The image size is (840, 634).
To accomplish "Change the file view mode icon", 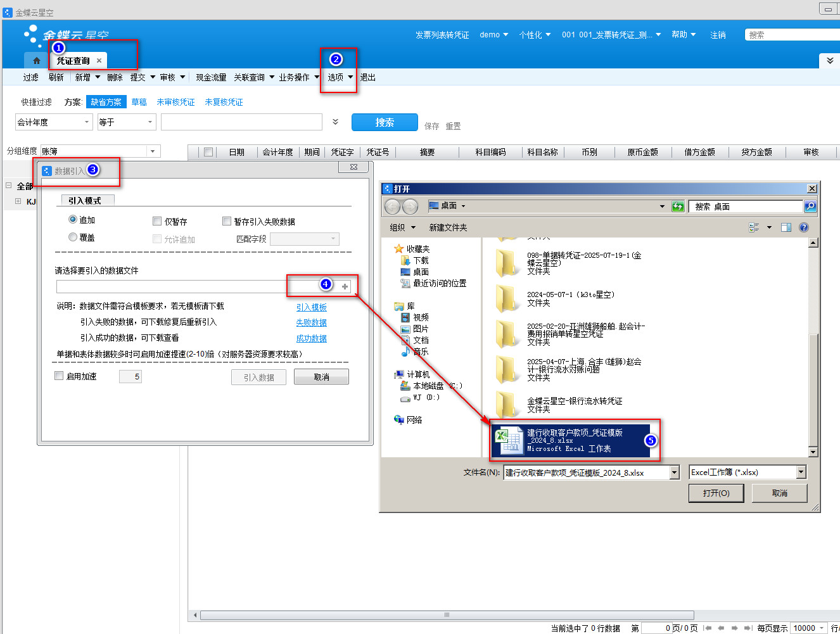I will (x=754, y=227).
